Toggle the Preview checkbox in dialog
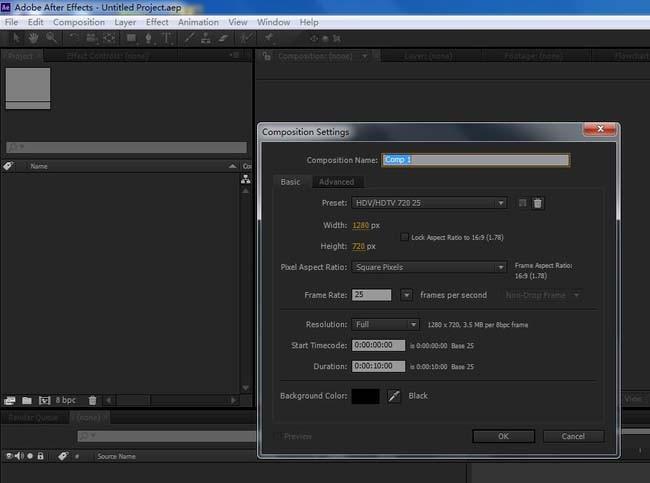The height and width of the screenshot is (483, 650). [278, 436]
